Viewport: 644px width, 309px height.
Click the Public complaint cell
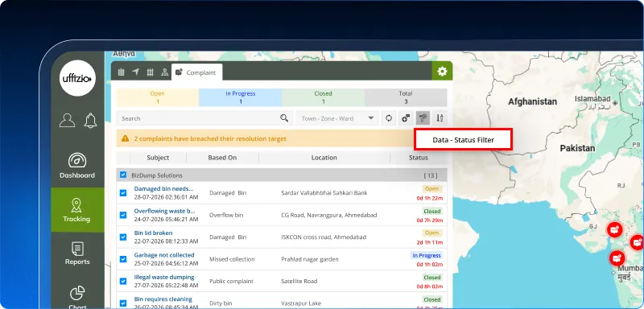pos(231,281)
